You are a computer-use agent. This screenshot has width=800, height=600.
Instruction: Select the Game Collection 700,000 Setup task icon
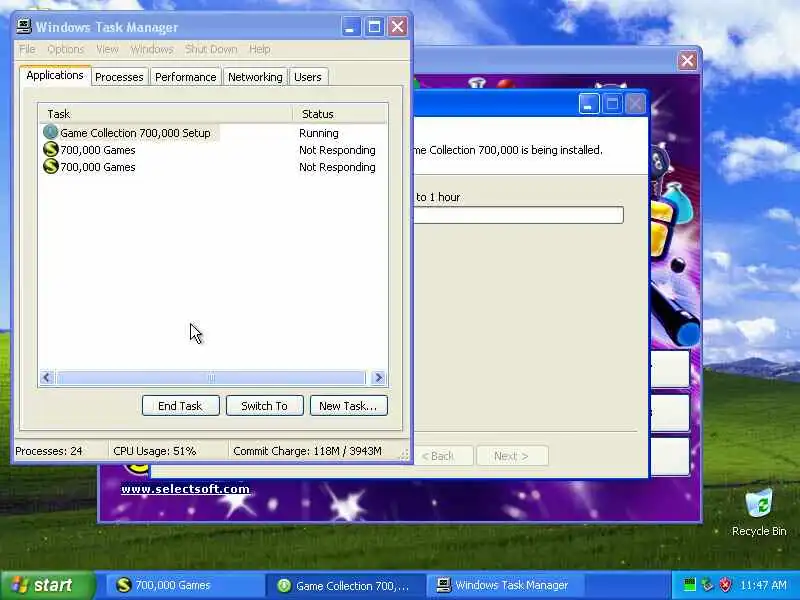tap(51, 133)
